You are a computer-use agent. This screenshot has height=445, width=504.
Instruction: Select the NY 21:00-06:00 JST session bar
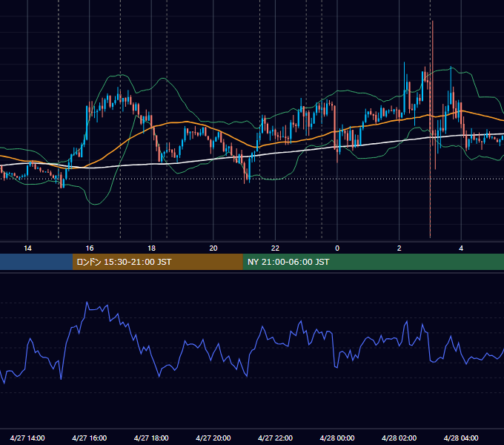point(373,262)
